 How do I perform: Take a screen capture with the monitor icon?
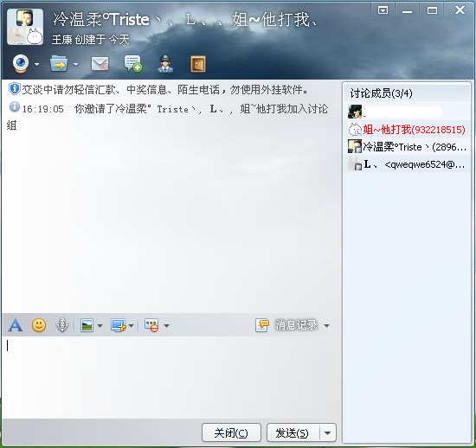(x=118, y=325)
